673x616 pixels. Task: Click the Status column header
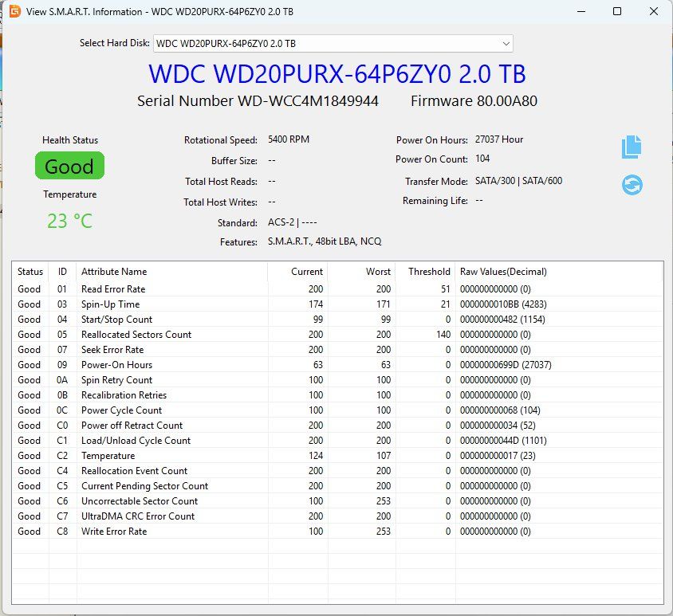pyautogui.click(x=30, y=272)
